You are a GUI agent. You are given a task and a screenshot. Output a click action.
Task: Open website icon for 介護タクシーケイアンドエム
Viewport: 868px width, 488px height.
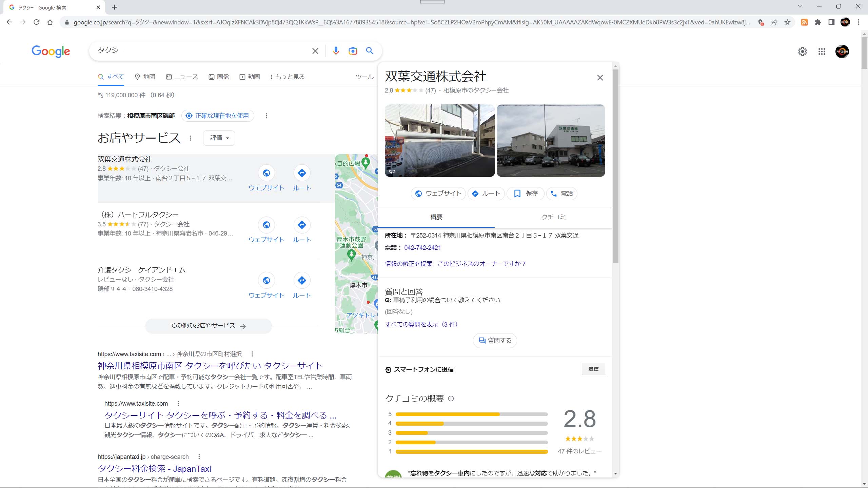click(267, 280)
